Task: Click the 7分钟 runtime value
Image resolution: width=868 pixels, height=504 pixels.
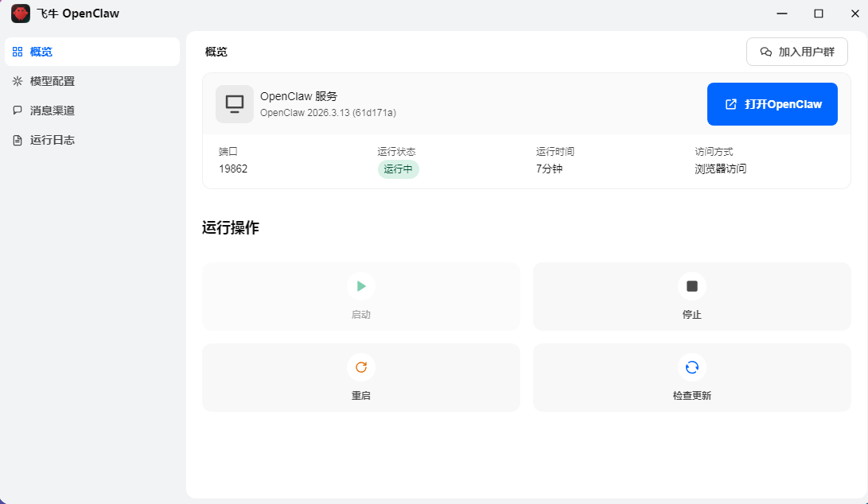Action: click(x=549, y=169)
